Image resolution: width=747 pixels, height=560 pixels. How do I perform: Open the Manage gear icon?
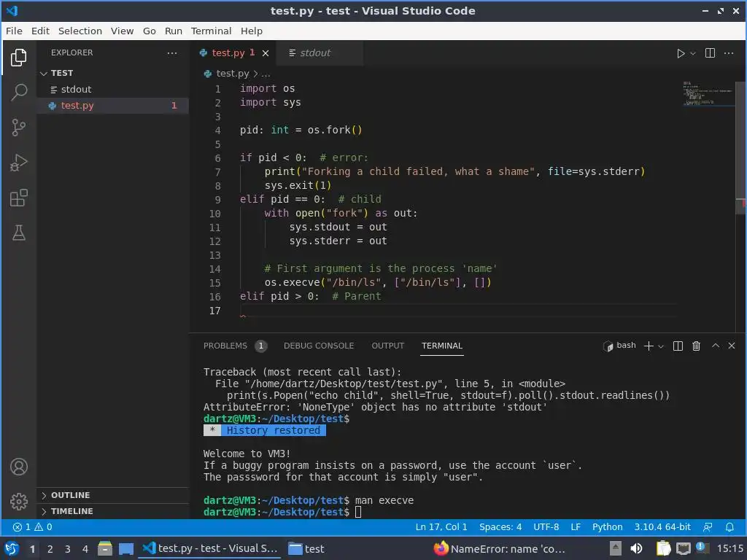click(18, 502)
